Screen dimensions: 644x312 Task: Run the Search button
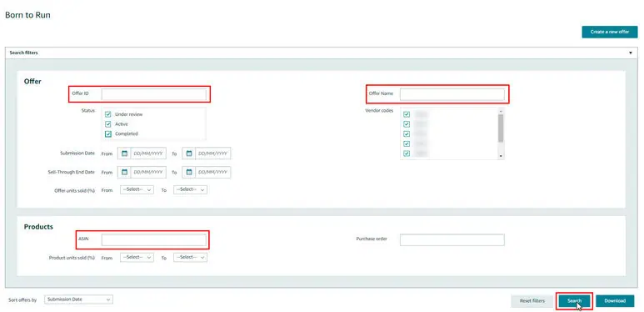pyautogui.click(x=574, y=301)
